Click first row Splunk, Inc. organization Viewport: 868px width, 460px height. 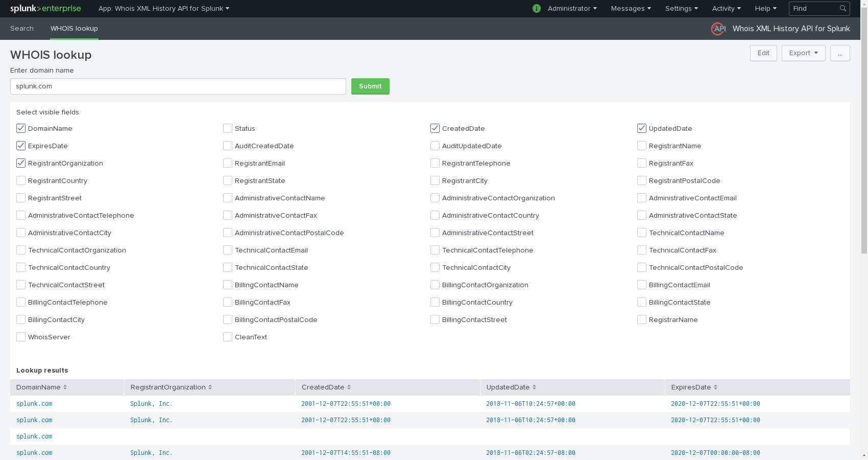(x=151, y=404)
